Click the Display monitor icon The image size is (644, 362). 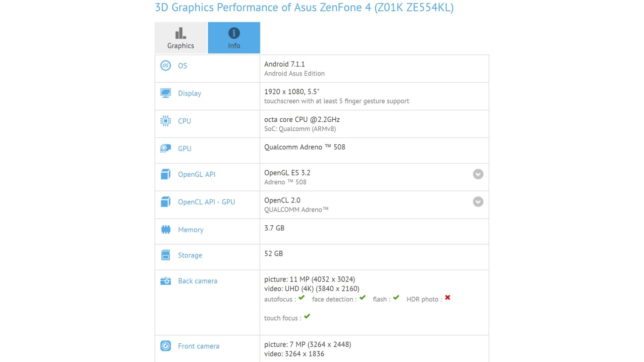click(166, 93)
